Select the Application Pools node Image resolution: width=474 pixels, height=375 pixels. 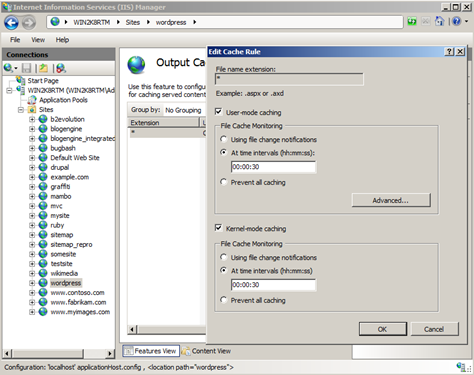tap(63, 100)
